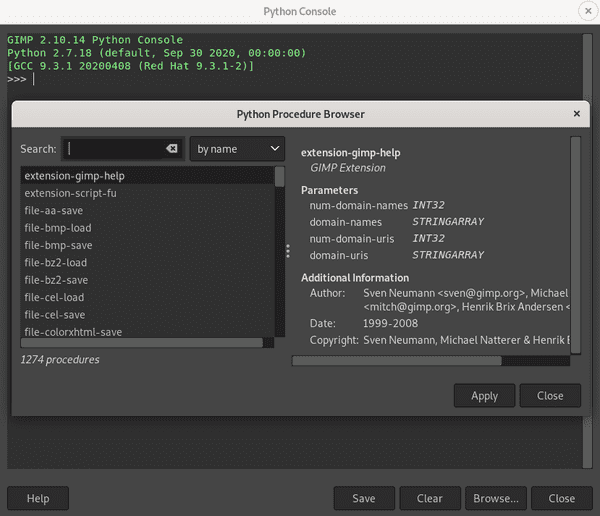Click the 'domain-names' parameter name
The width and height of the screenshot is (600, 516).
coord(346,222)
